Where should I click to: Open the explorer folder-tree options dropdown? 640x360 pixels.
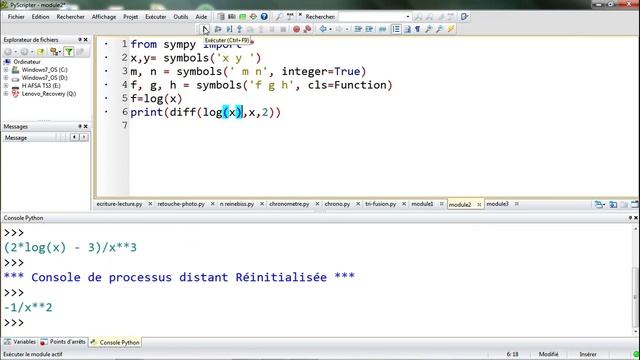coord(60,52)
